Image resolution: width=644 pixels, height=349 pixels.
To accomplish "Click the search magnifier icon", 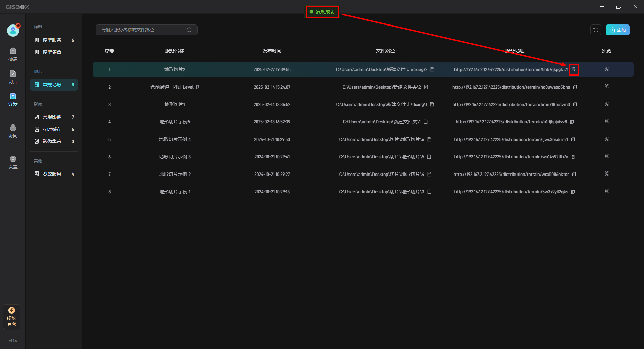I will pos(189,30).
